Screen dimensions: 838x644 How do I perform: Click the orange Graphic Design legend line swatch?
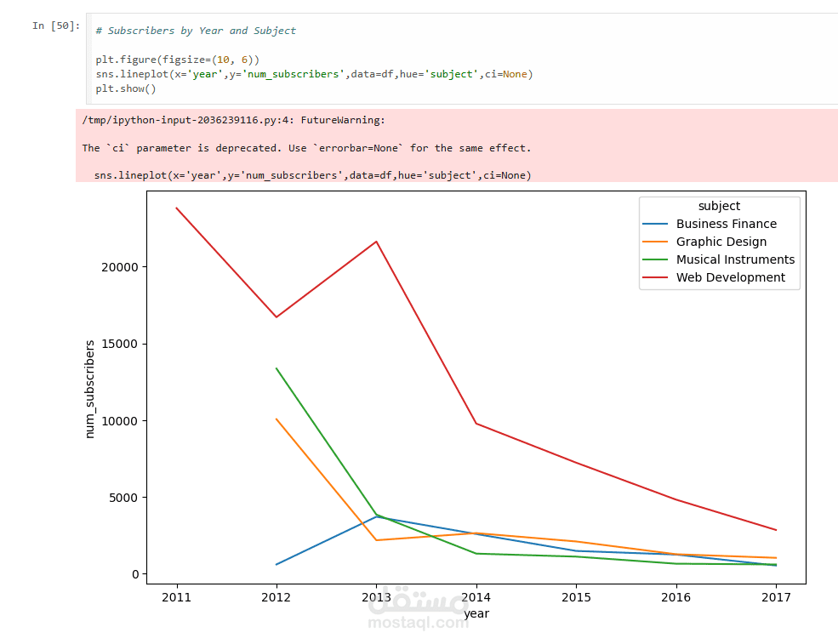tap(655, 242)
